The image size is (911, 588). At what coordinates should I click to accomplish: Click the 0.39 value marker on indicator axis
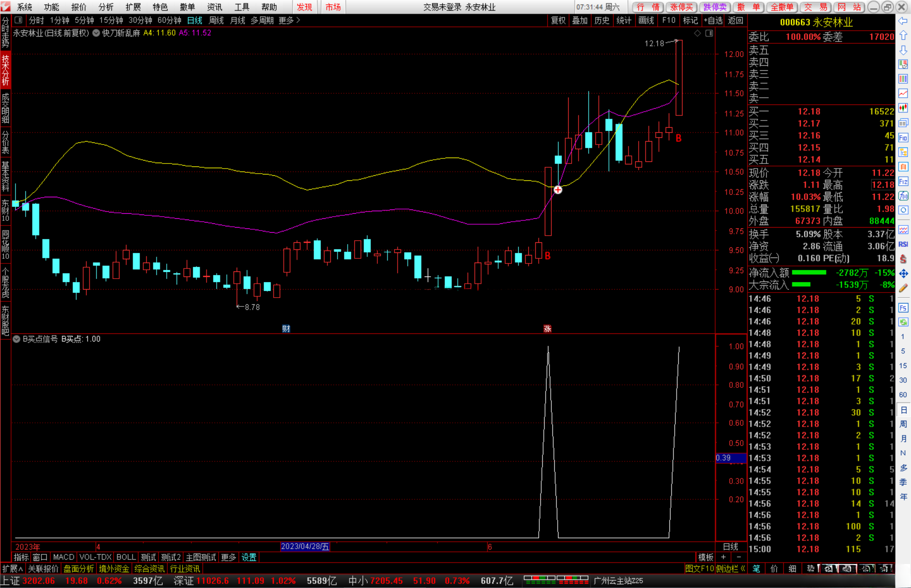[x=730, y=458]
